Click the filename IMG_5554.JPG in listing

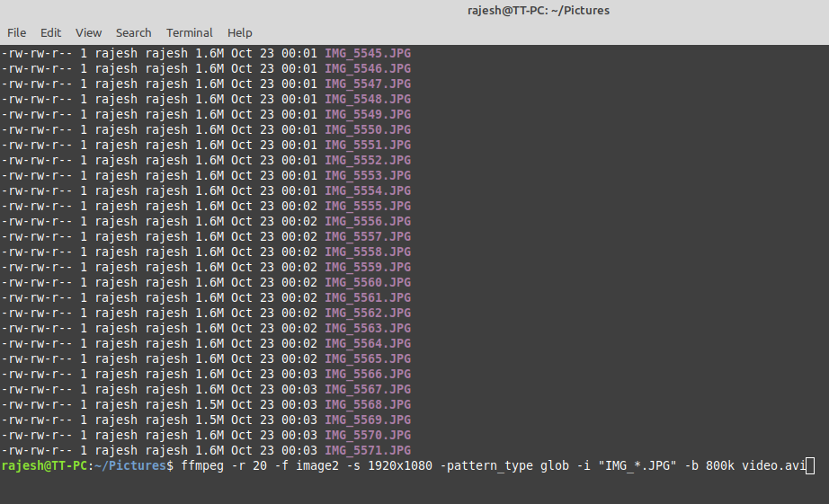pos(367,191)
